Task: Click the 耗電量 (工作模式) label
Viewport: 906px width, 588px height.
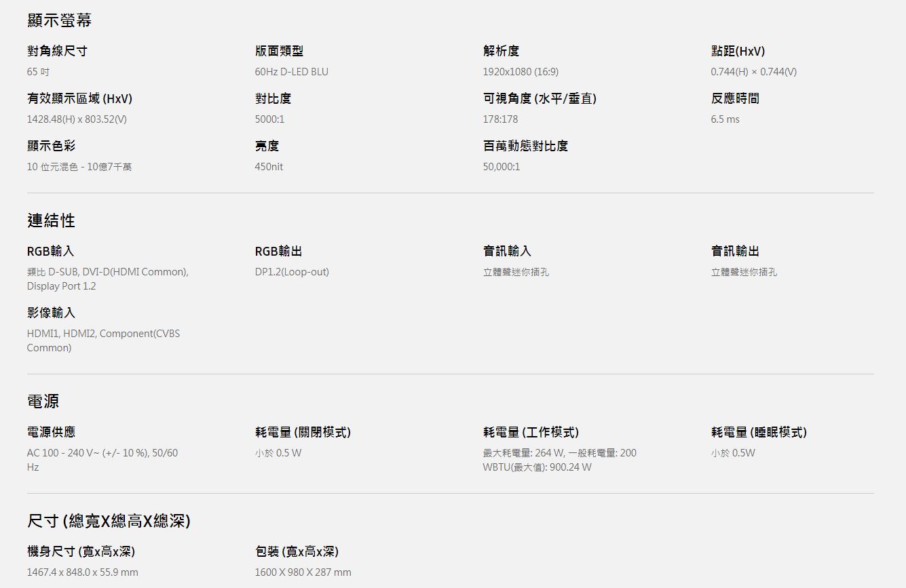Action: [531, 432]
